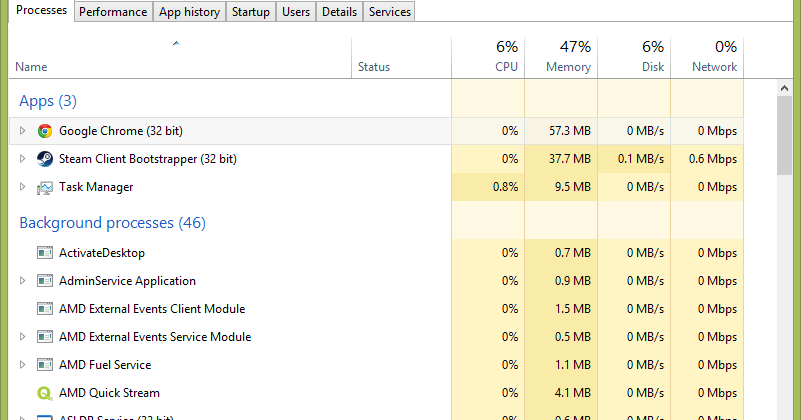Expand the Steam Client Bootstrapper group
The width and height of the screenshot is (801, 420).
[22, 159]
